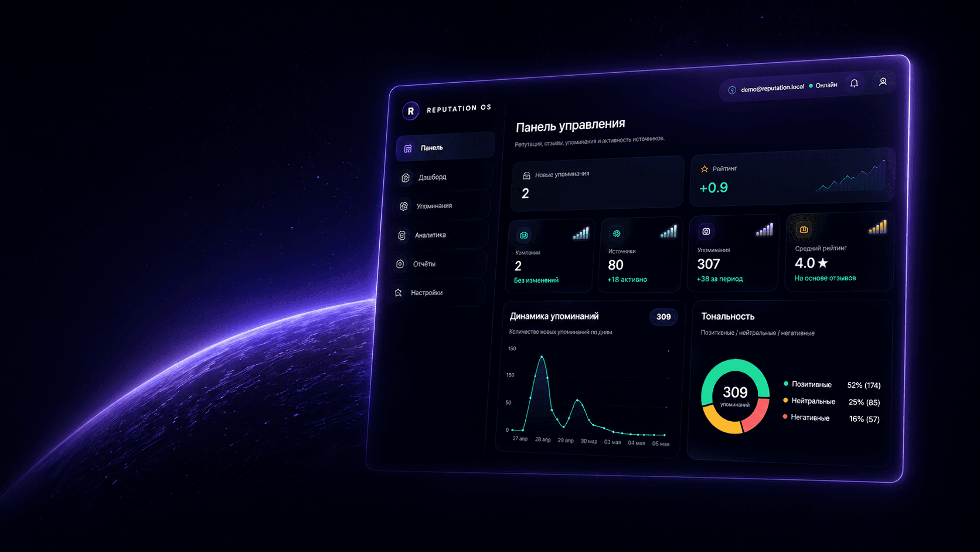Click the bar chart icon in Компании card
Image resolution: width=980 pixels, height=552 pixels.
pyautogui.click(x=581, y=233)
